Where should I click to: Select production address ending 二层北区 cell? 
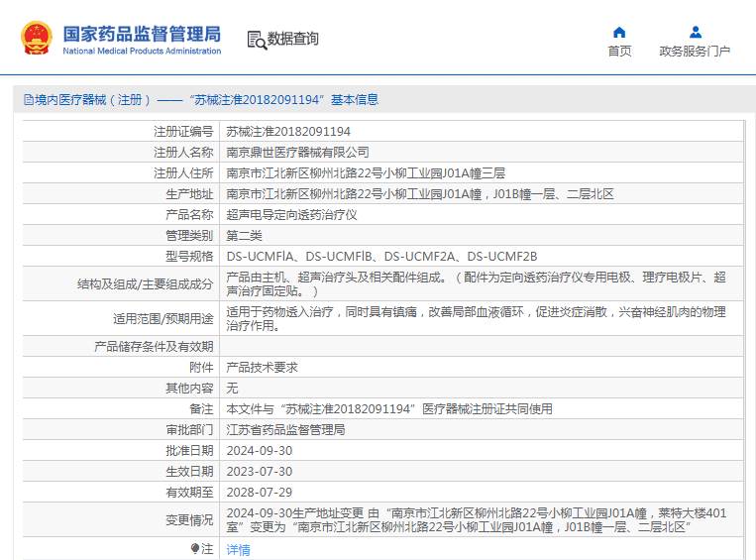pyautogui.click(x=420, y=194)
